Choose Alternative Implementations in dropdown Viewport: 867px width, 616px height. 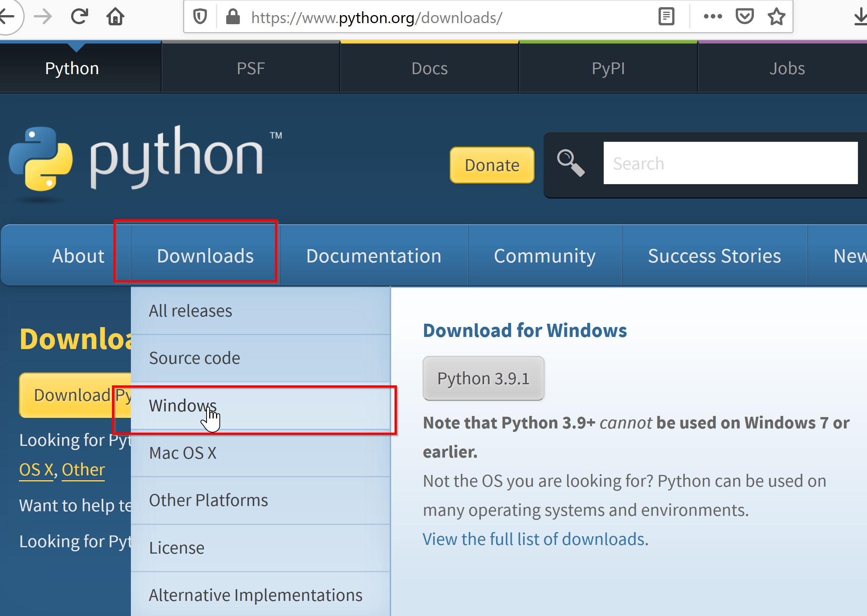pos(261,595)
